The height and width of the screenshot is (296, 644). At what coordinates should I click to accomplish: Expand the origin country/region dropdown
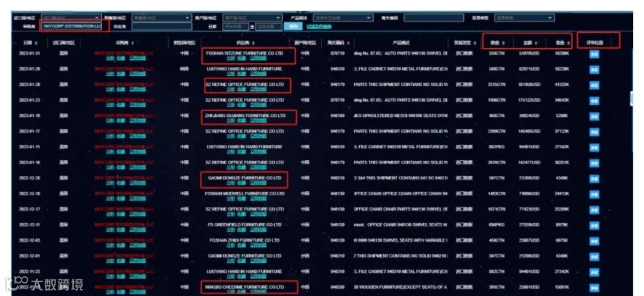(252, 18)
